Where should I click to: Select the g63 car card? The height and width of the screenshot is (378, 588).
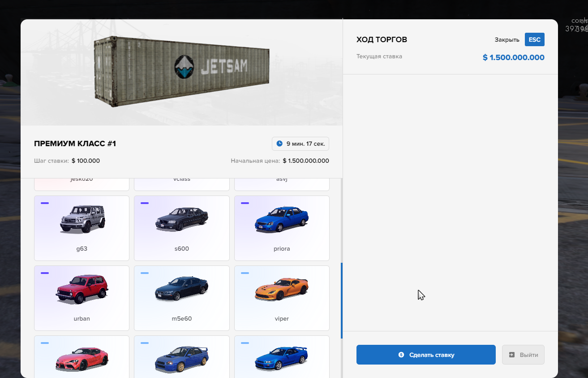pos(82,228)
